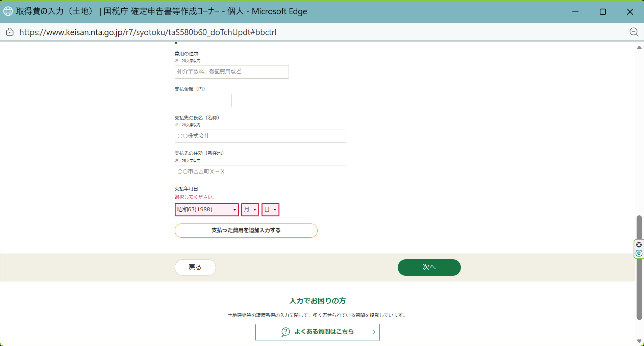Click the globe site icon in title bar
644x346 pixels.
(x=8, y=11)
